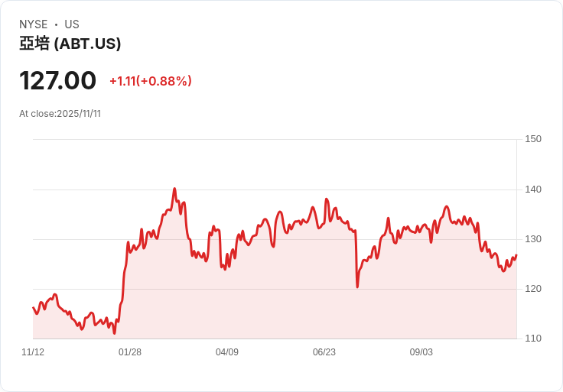Click the 150 y-axis label

click(x=533, y=139)
